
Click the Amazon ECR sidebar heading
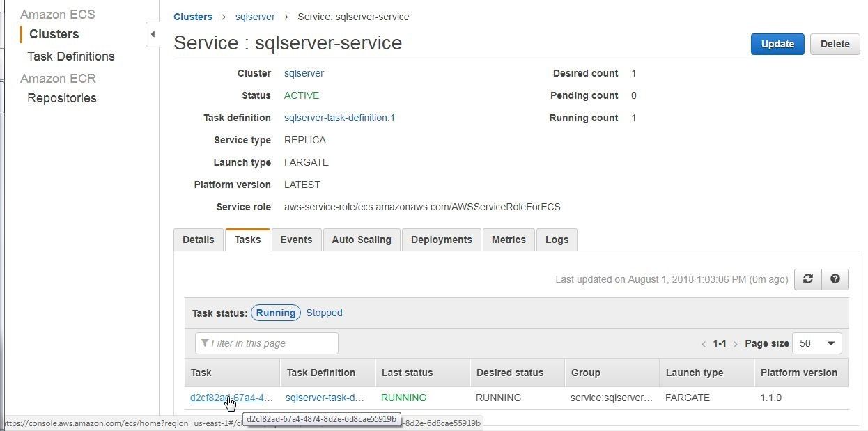(58, 79)
